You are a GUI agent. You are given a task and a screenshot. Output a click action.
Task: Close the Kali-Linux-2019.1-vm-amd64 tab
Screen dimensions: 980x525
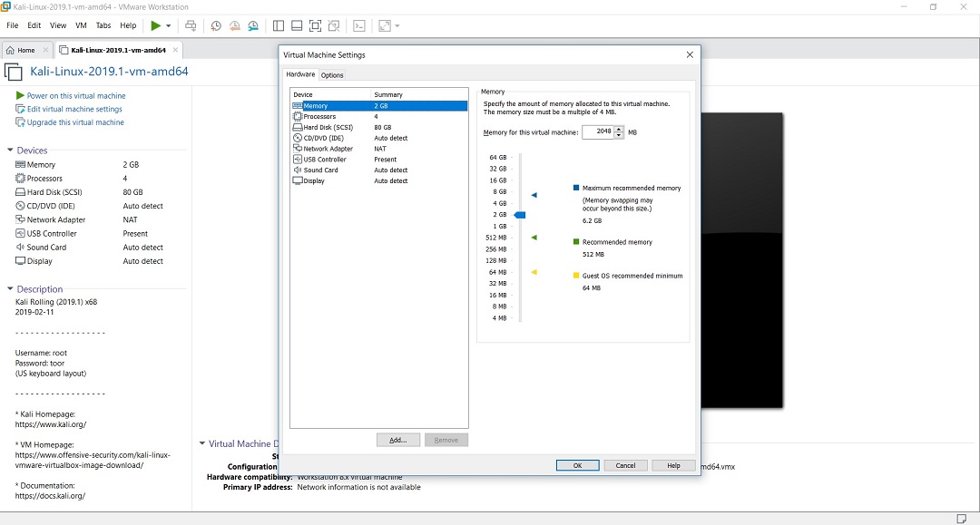pyautogui.click(x=175, y=50)
